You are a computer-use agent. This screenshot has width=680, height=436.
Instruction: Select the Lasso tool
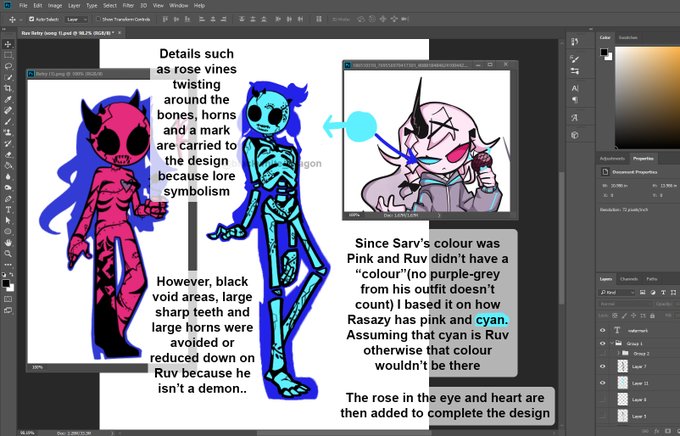[8, 66]
